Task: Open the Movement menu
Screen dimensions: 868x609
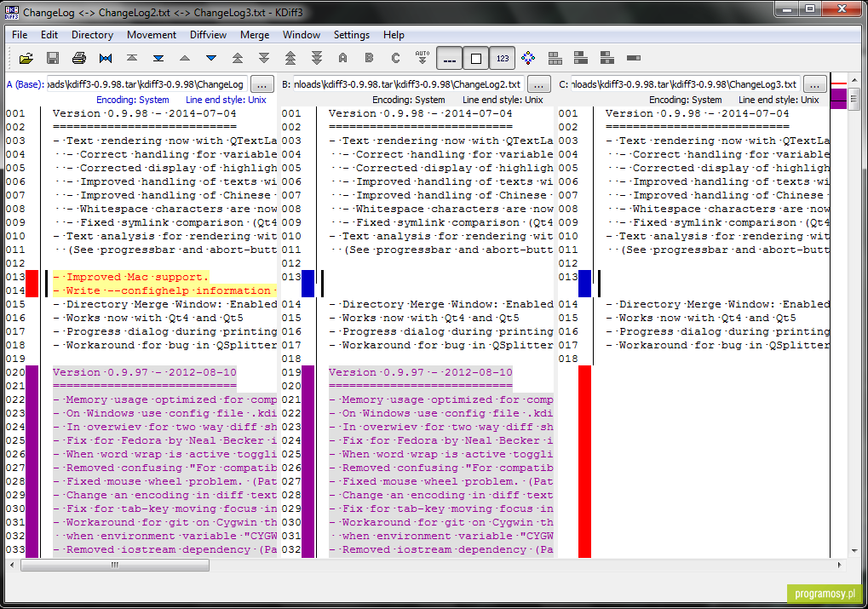Action: (152, 35)
